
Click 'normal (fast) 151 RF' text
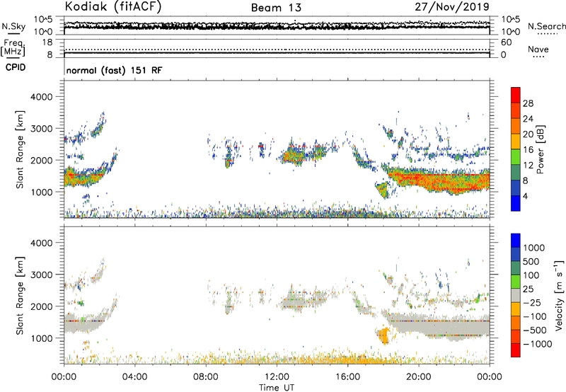114,70
